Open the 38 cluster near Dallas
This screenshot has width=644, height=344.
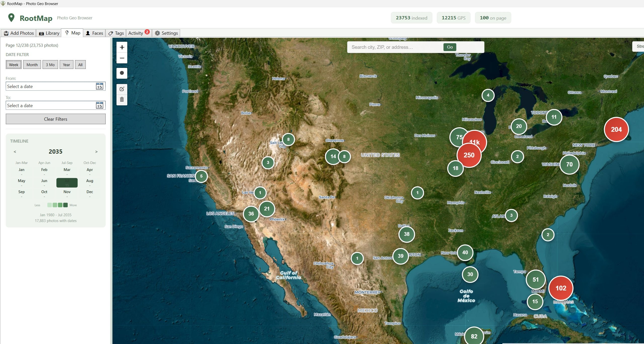pos(407,234)
